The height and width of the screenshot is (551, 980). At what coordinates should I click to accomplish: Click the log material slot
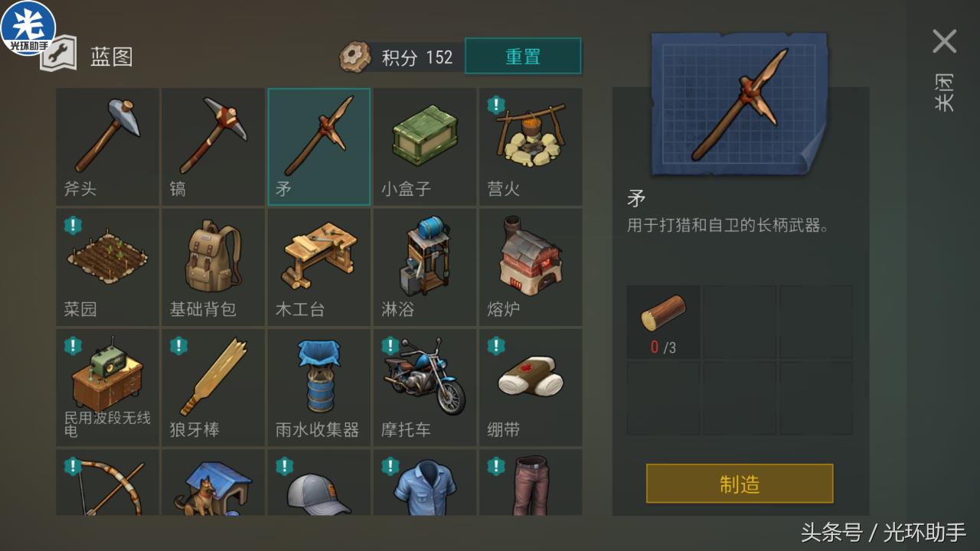click(x=663, y=322)
